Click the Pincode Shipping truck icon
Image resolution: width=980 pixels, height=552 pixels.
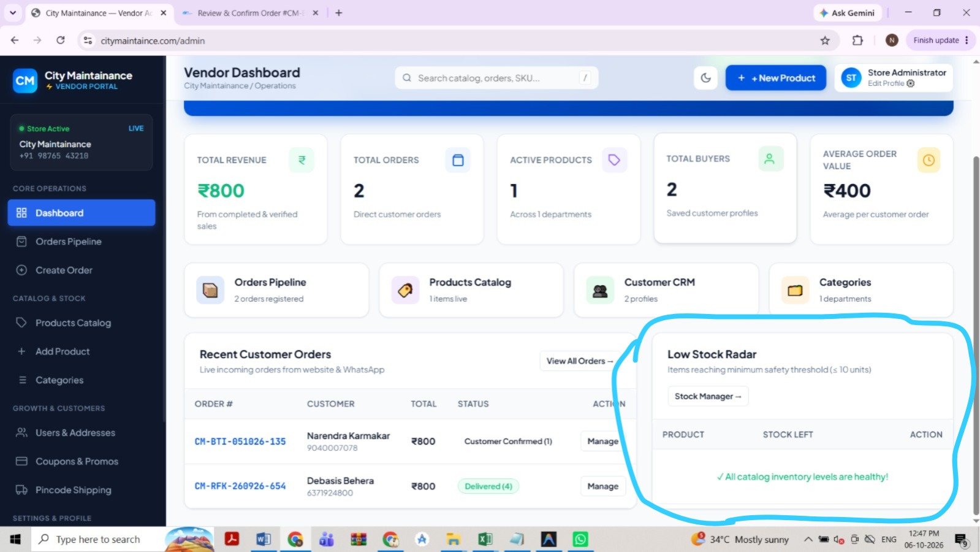21,490
